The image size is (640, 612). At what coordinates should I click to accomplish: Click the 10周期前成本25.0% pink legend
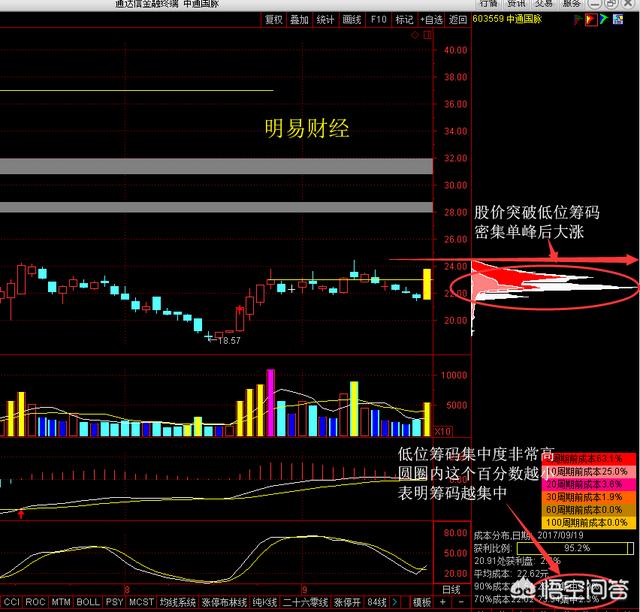589,472
